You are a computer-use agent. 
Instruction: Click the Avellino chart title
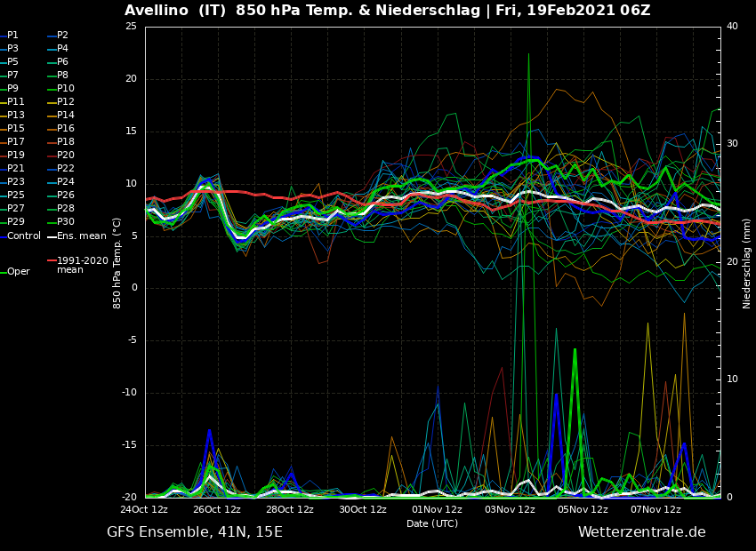pyautogui.click(x=387, y=11)
